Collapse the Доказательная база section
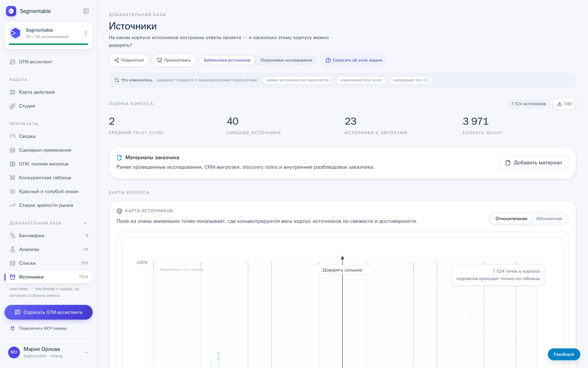Viewport: 588px width, 368px height. [85, 223]
